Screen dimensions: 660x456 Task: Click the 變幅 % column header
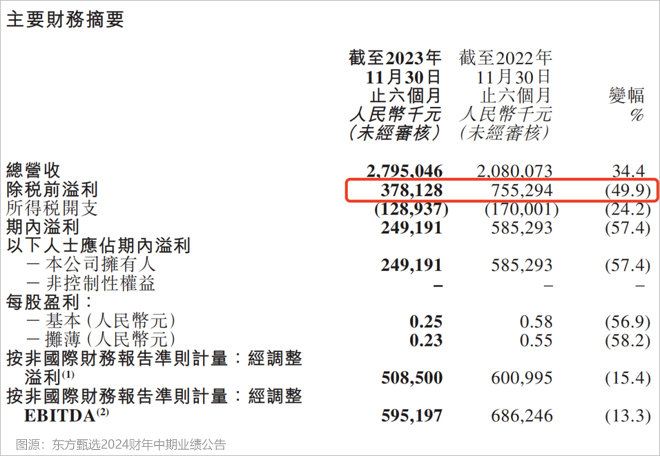(x=627, y=103)
